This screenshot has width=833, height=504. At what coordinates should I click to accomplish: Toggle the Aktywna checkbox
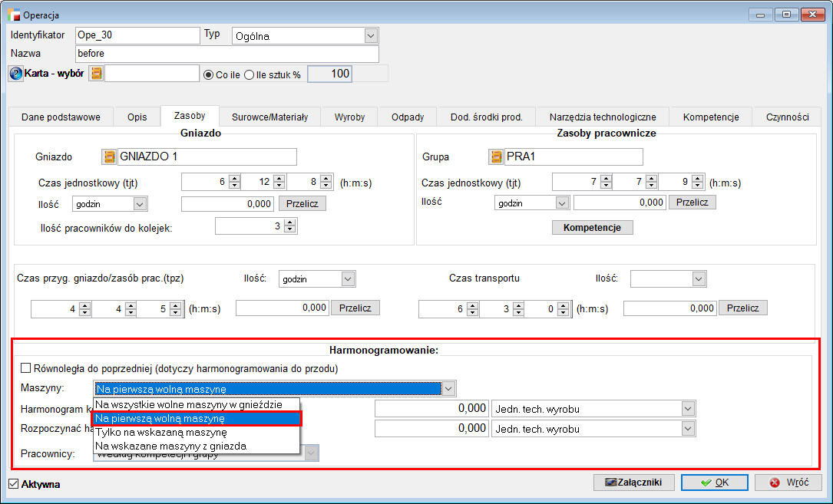13,484
